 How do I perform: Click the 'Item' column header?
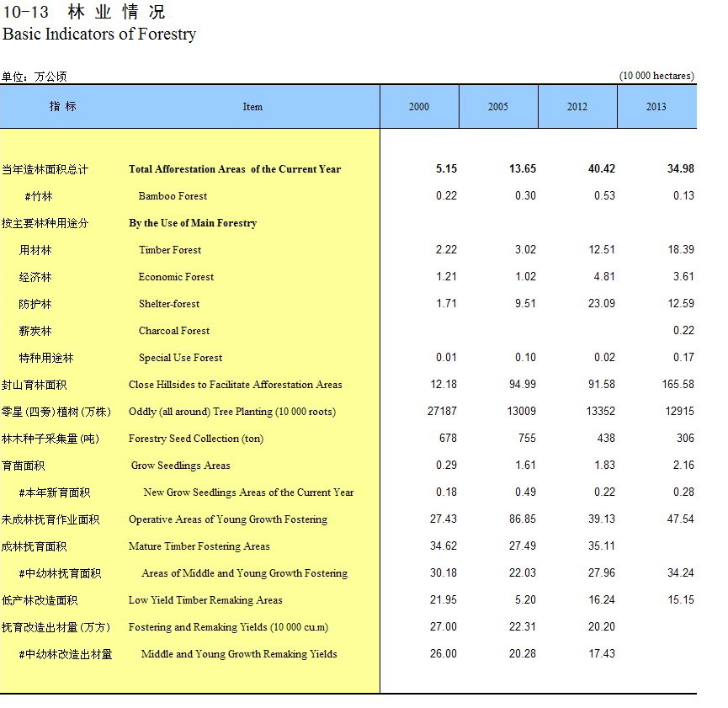click(x=252, y=107)
